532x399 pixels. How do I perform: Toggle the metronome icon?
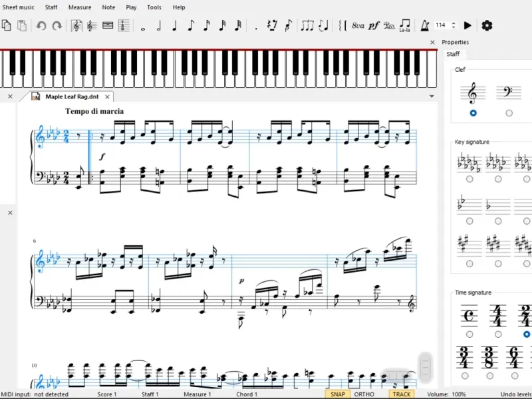[424, 26]
